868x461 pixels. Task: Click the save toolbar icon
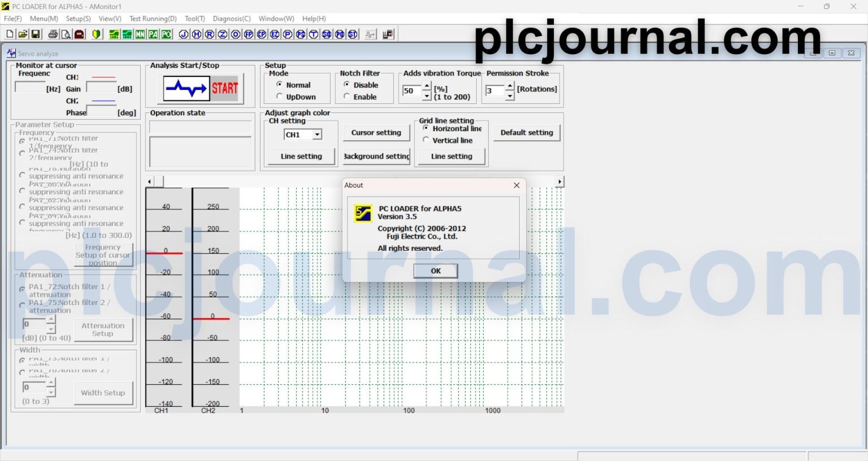36,34
